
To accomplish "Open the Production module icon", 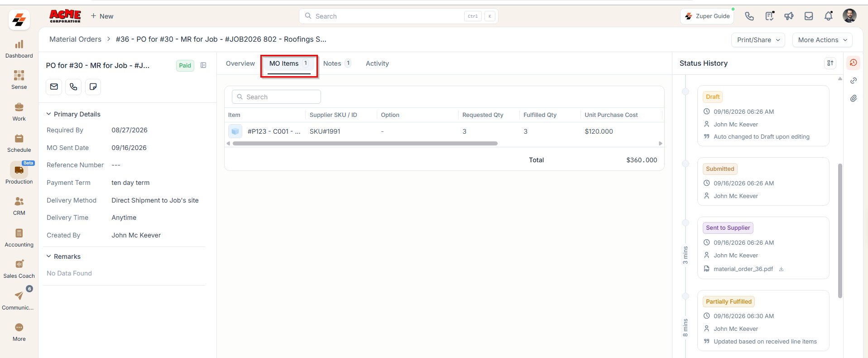I will [x=19, y=170].
